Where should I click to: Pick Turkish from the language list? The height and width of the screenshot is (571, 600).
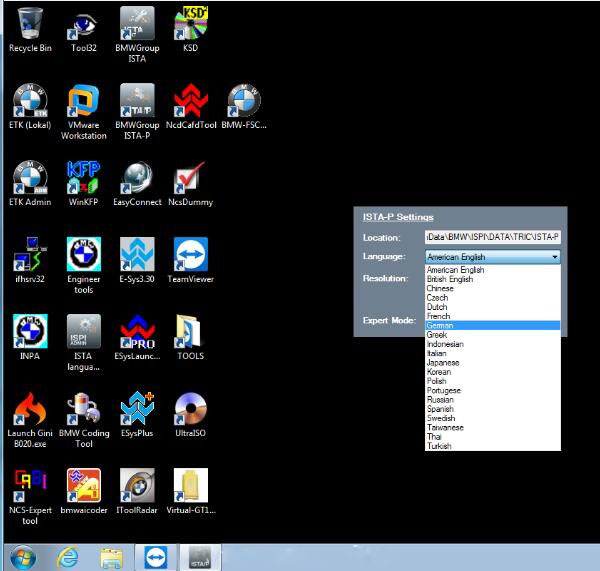coord(492,446)
